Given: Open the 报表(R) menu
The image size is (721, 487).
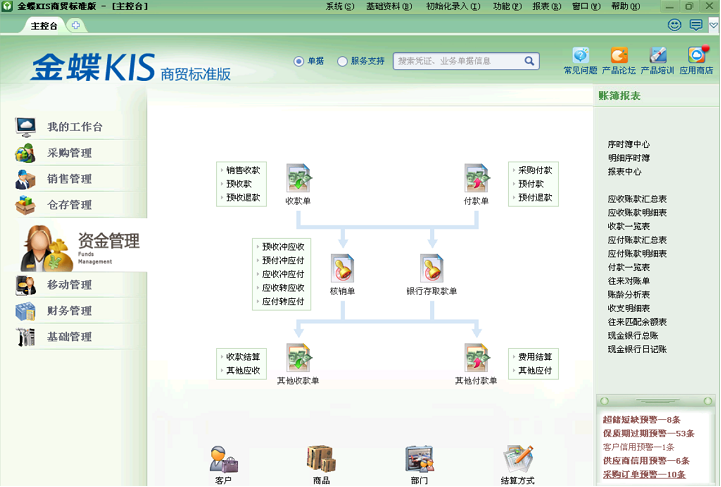Looking at the screenshot, I should click(x=547, y=6).
